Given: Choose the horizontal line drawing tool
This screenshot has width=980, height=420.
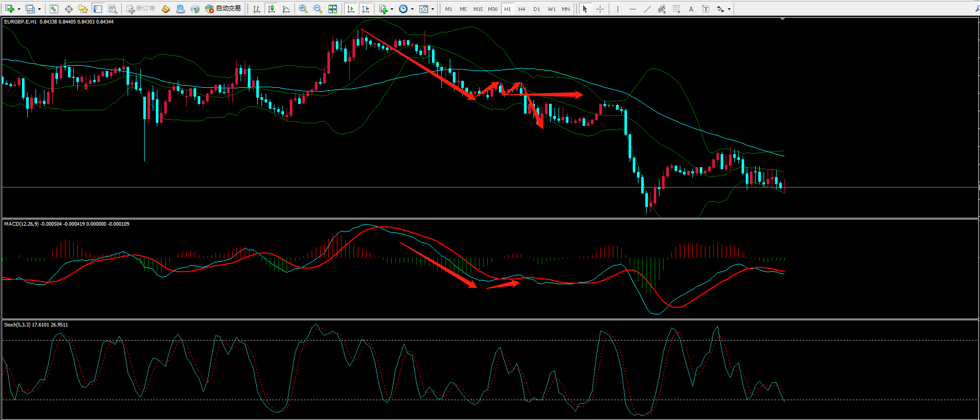Looking at the screenshot, I should pos(633,9).
